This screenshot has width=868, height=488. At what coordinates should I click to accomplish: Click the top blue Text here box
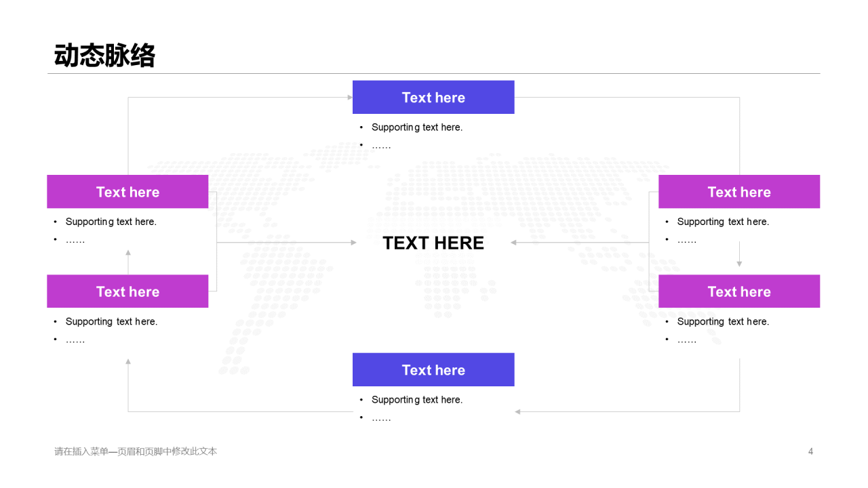coord(433,97)
